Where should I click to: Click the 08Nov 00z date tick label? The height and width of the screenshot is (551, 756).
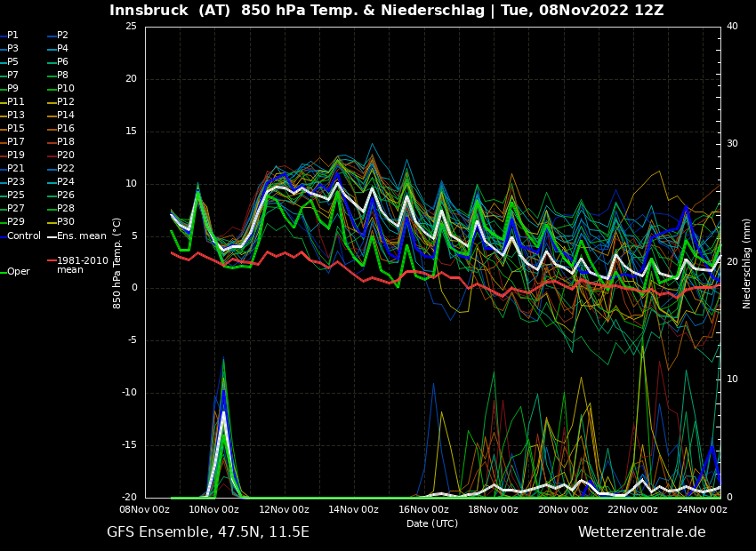(x=144, y=510)
